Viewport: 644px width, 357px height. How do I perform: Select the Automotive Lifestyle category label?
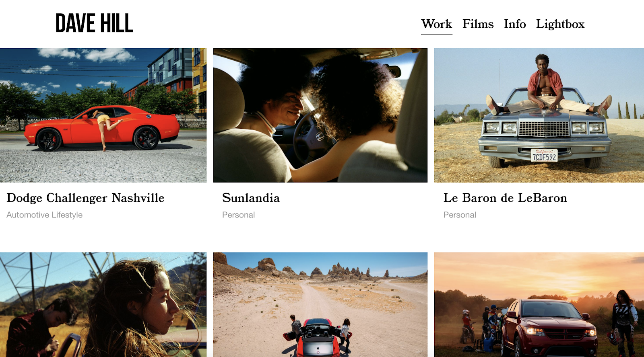pos(44,215)
